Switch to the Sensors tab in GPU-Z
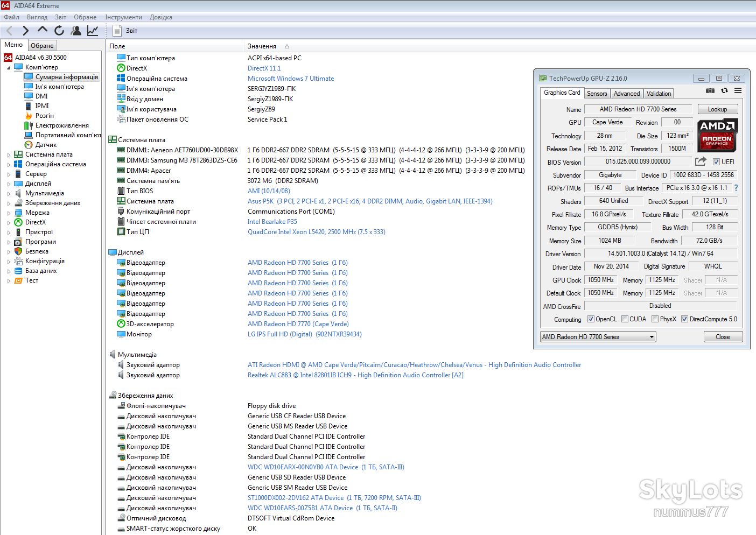Viewport: 756px width, 535px height. click(x=597, y=94)
